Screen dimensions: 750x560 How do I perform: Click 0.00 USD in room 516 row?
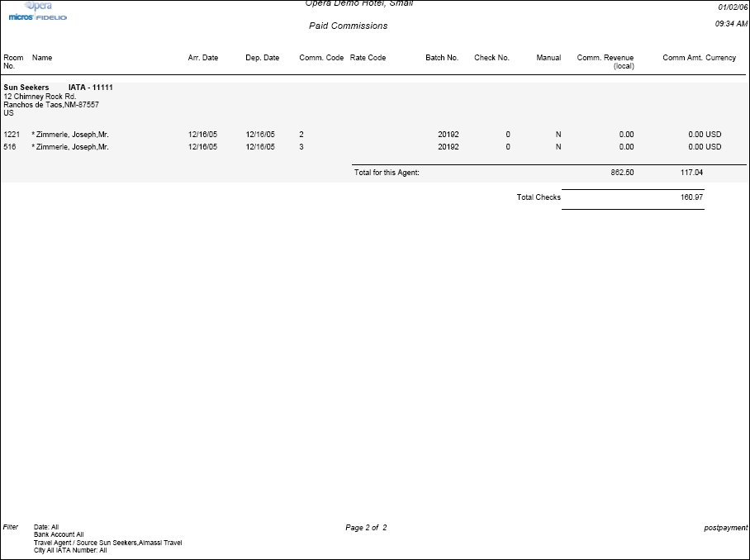click(705, 147)
